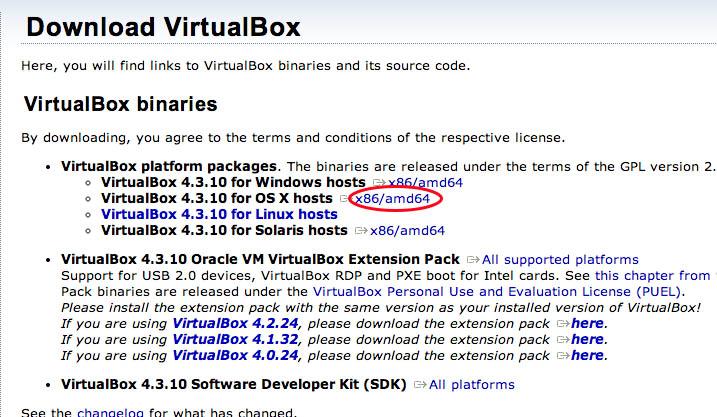717x417 pixels.
Task: Open the All supported platforms extension pack link
Action: click(x=560, y=260)
